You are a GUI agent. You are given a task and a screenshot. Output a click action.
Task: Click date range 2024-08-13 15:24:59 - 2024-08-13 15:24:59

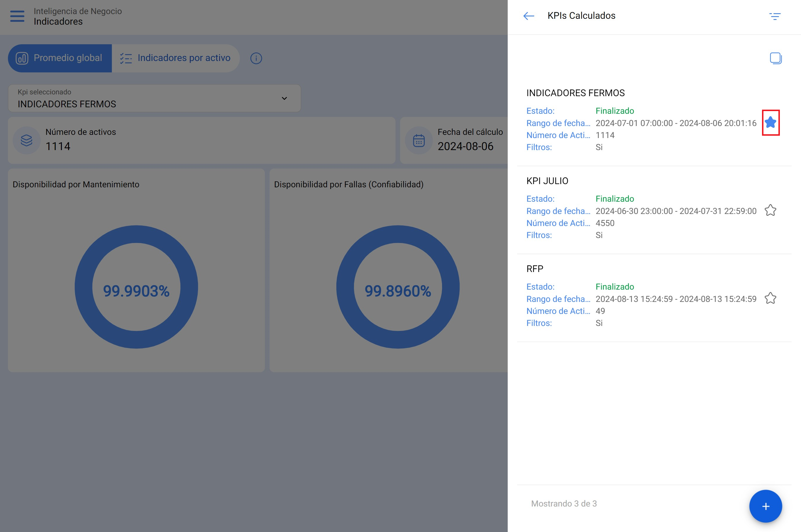(x=676, y=299)
